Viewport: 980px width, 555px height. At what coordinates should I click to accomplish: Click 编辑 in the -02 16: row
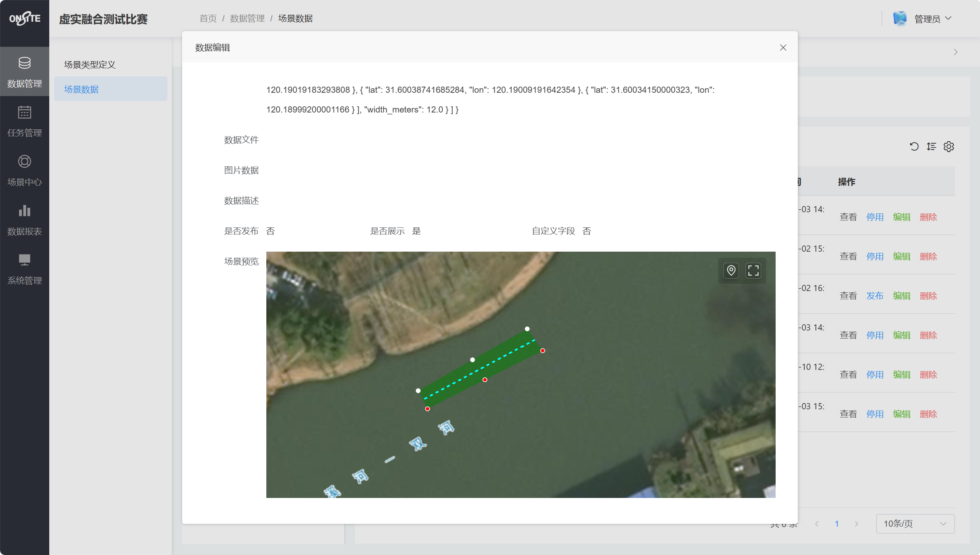coord(902,296)
